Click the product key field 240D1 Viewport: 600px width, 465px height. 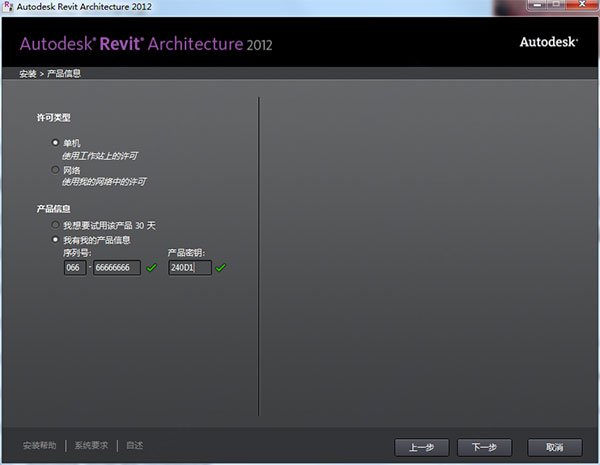tap(190, 268)
